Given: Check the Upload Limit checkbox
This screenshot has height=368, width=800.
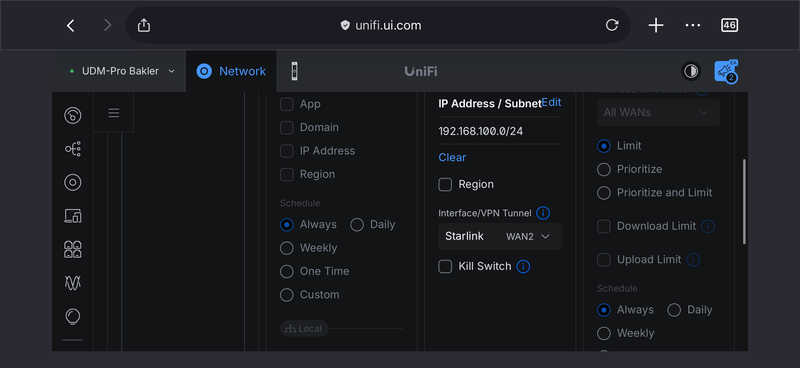Looking at the screenshot, I should click(604, 260).
